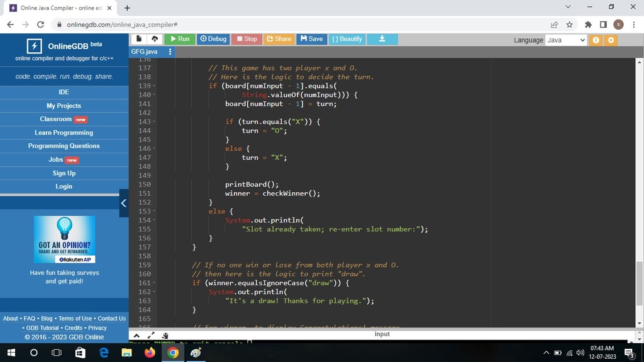Create a new file with the toolbar icon
Viewport: 644px width, 362px height.
(x=139, y=39)
